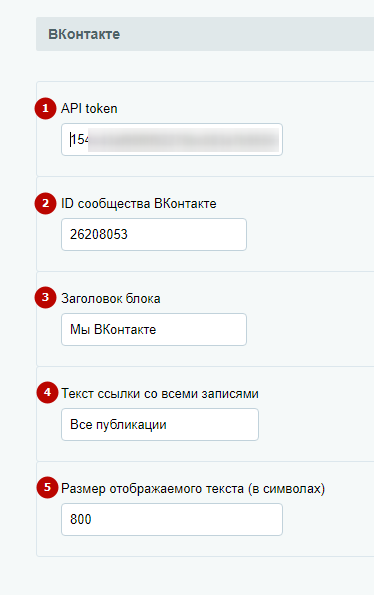Click the API token label
374x595 pixels.
tap(89, 109)
